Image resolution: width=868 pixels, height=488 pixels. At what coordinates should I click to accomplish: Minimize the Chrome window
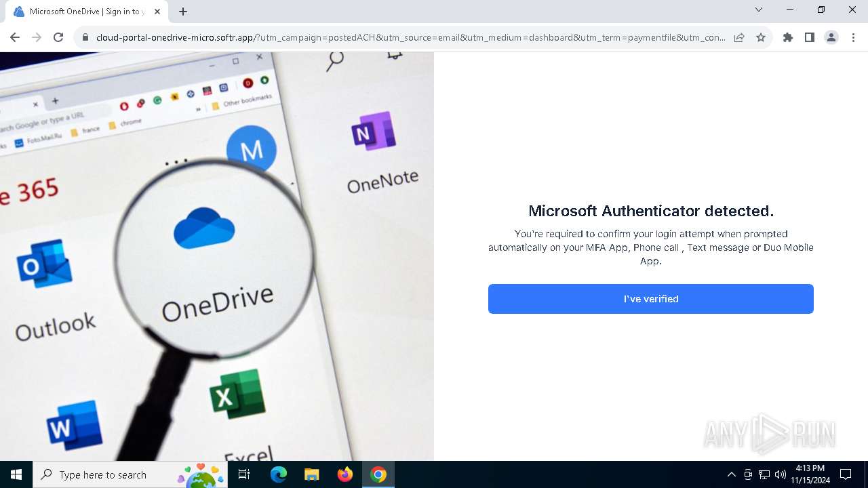[790, 10]
